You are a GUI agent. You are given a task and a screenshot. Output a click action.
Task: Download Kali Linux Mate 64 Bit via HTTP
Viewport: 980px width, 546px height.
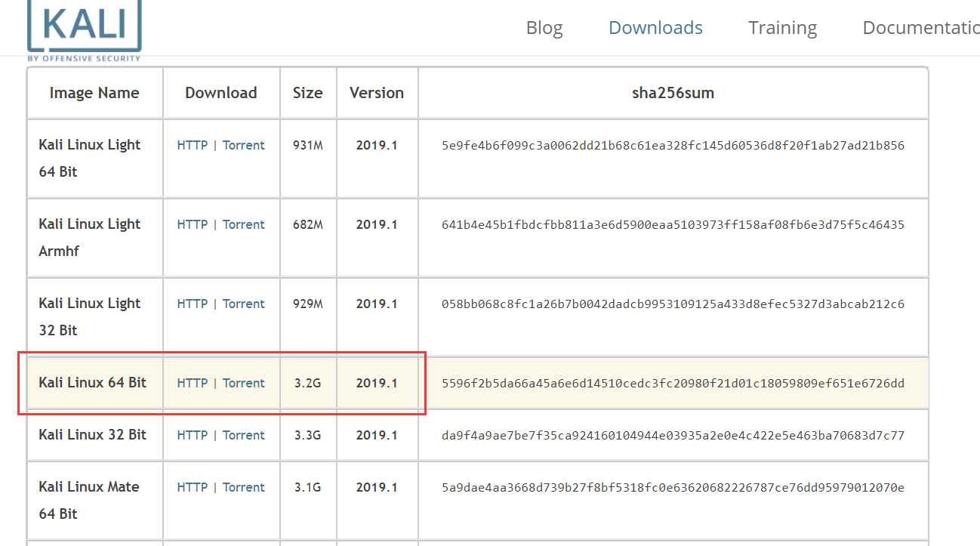(193, 487)
